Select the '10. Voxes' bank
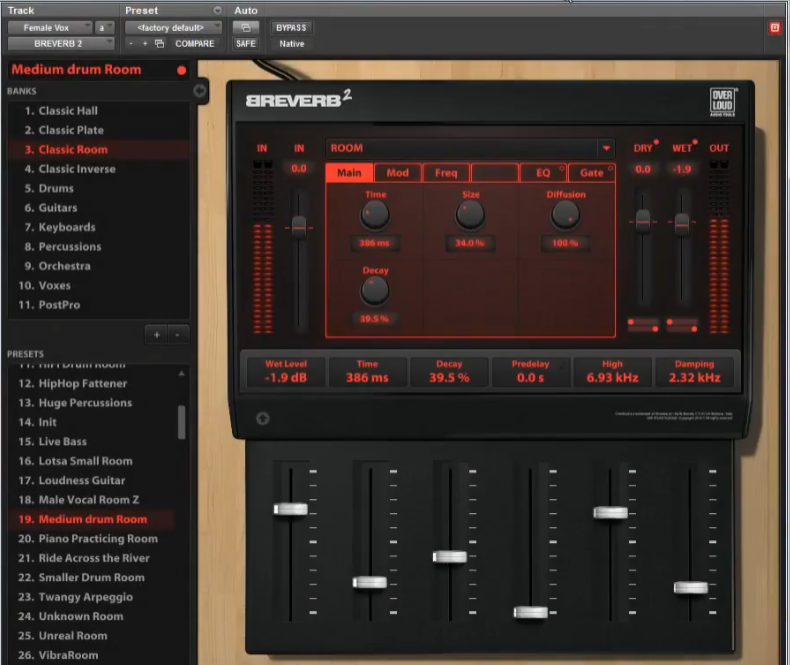Image resolution: width=790 pixels, height=665 pixels. [99, 286]
